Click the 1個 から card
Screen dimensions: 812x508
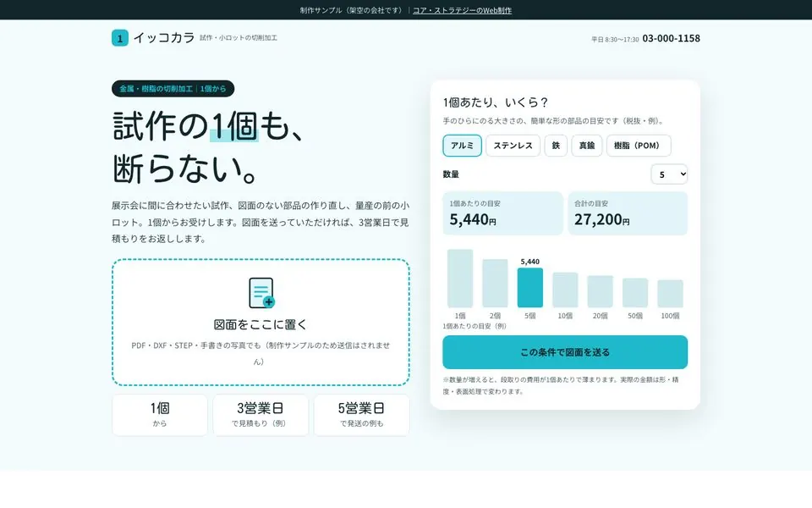[x=160, y=415]
